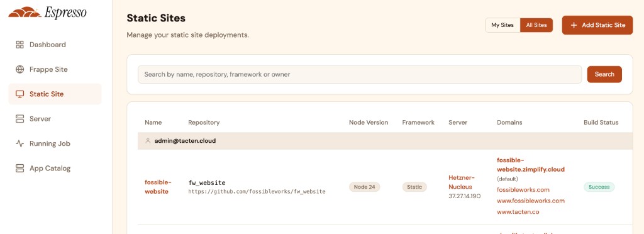Open Dashboard in the sidebar
The image size is (644, 234).
click(55, 45)
